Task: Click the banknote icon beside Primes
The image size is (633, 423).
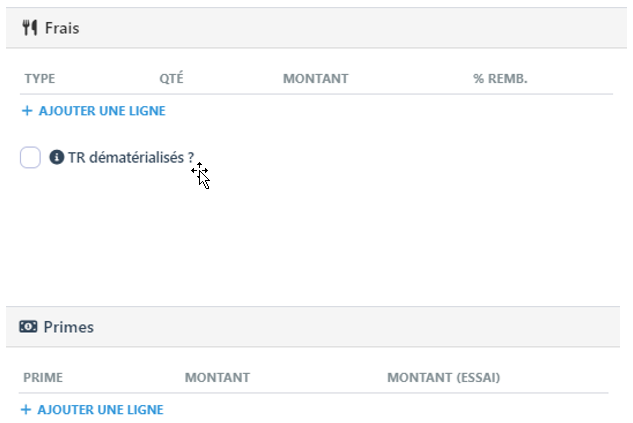Action: tap(28, 327)
